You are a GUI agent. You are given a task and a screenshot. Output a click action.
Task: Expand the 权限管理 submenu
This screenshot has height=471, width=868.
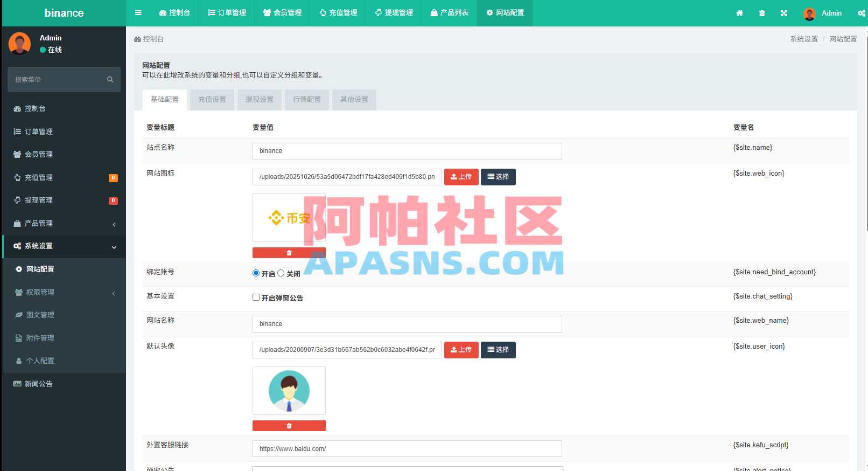click(x=64, y=292)
